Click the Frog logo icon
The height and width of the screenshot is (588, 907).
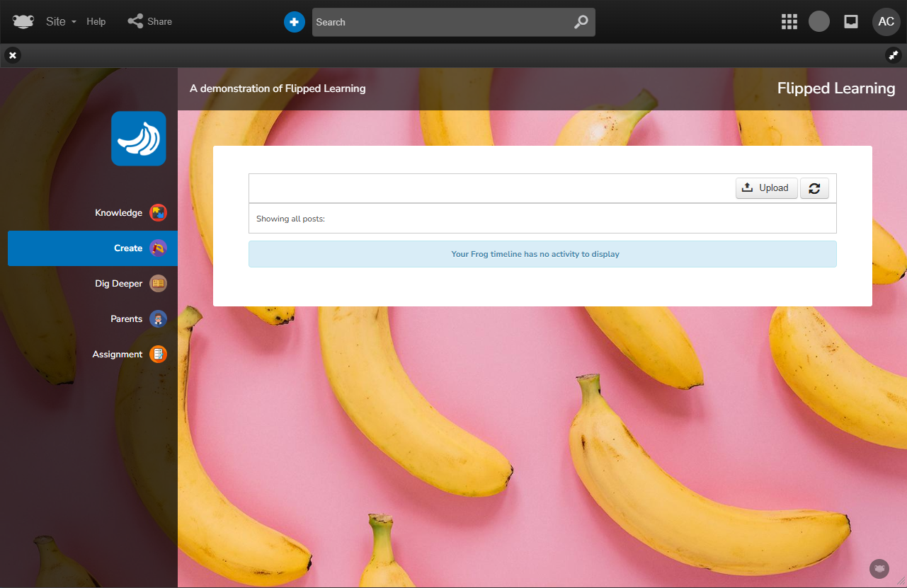pyautogui.click(x=23, y=22)
